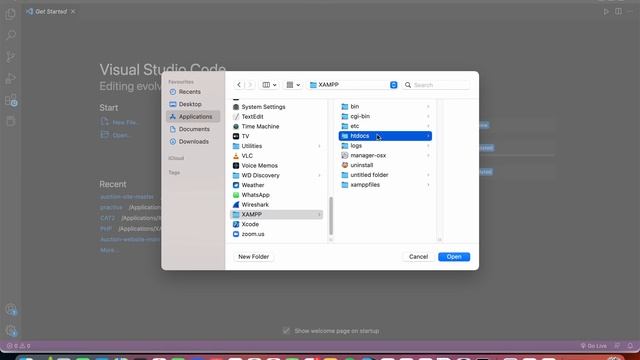Expand Utilities folder chevron
640x360 pixels.
point(319,146)
